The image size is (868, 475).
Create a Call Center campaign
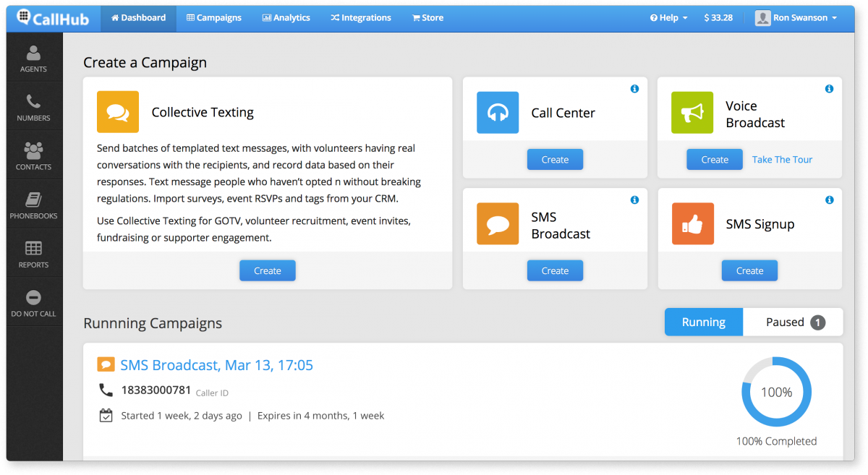coord(555,159)
